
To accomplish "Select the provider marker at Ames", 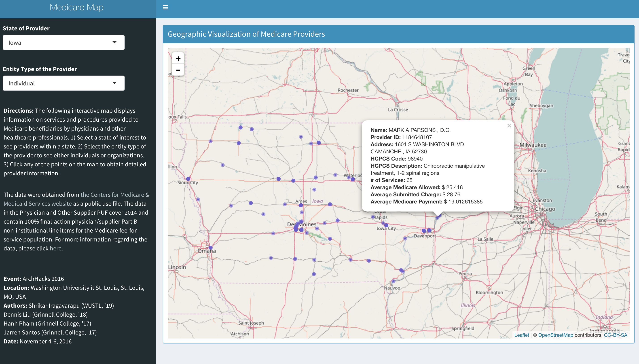I will (301, 205).
